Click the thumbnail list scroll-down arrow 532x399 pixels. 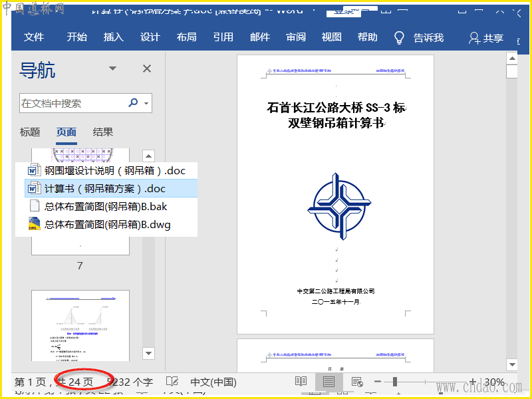pyautogui.click(x=148, y=353)
